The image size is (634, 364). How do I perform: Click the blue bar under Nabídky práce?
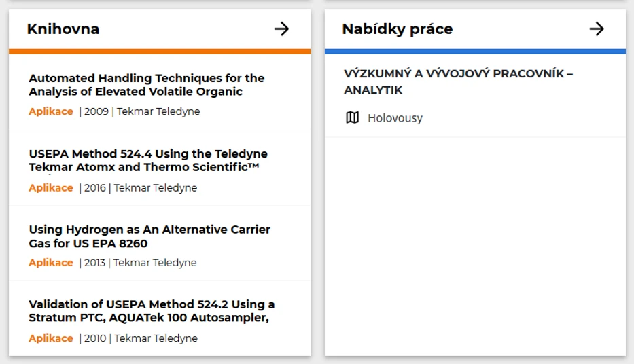coord(475,51)
